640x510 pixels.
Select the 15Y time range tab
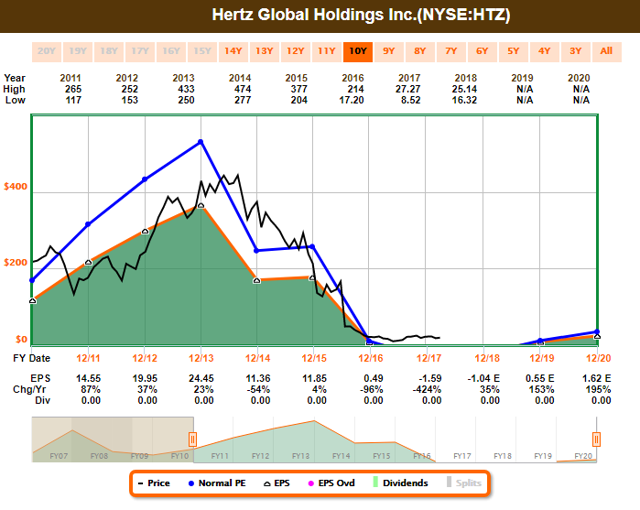point(202,51)
